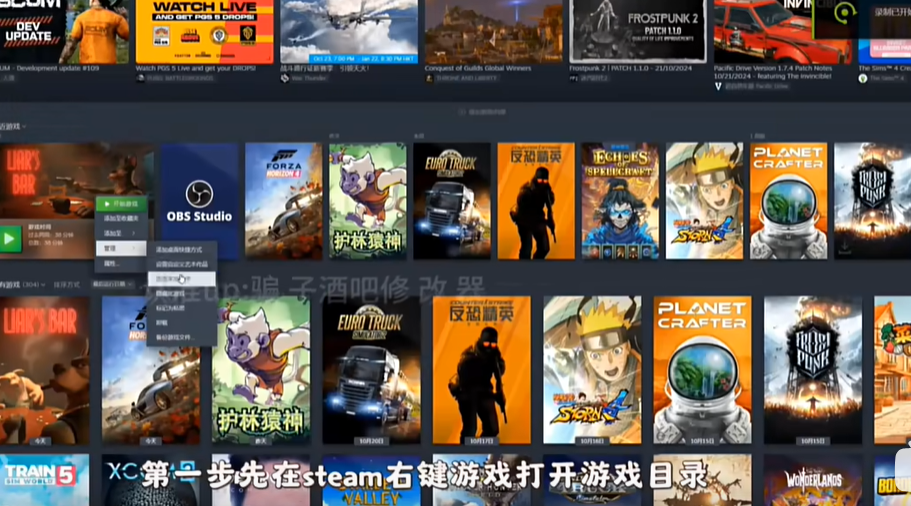Click the Watch PGS 5 Live news banner

[x=203, y=32]
